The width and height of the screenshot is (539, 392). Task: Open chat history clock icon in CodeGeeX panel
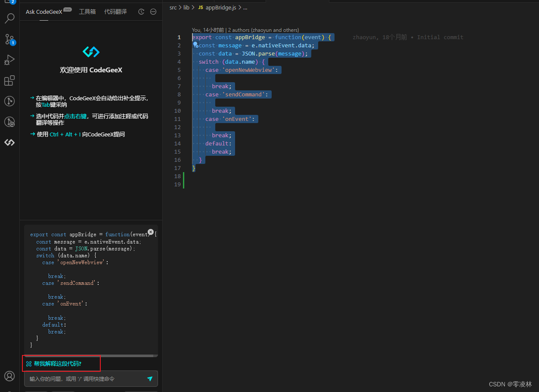(141, 12)
